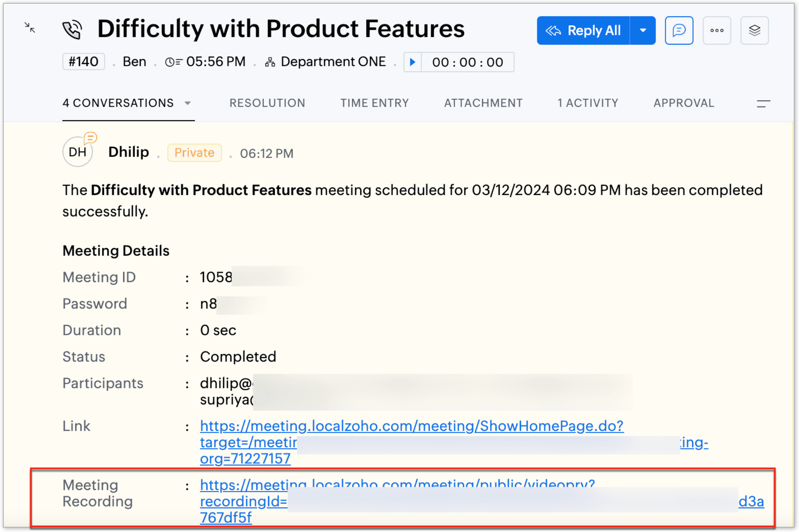The image size is (799, 532).
Task: Open the 1 Activity tab
Action: [x=588, y=103]
